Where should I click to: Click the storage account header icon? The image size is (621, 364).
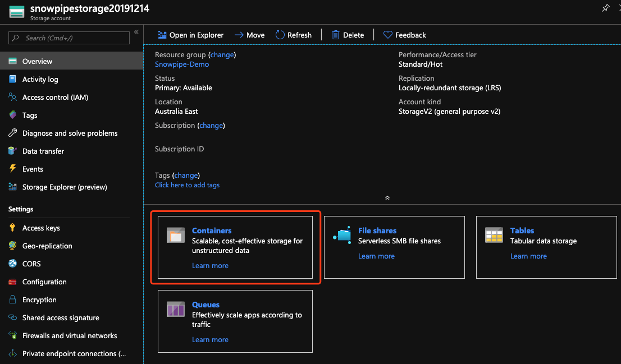17,11
